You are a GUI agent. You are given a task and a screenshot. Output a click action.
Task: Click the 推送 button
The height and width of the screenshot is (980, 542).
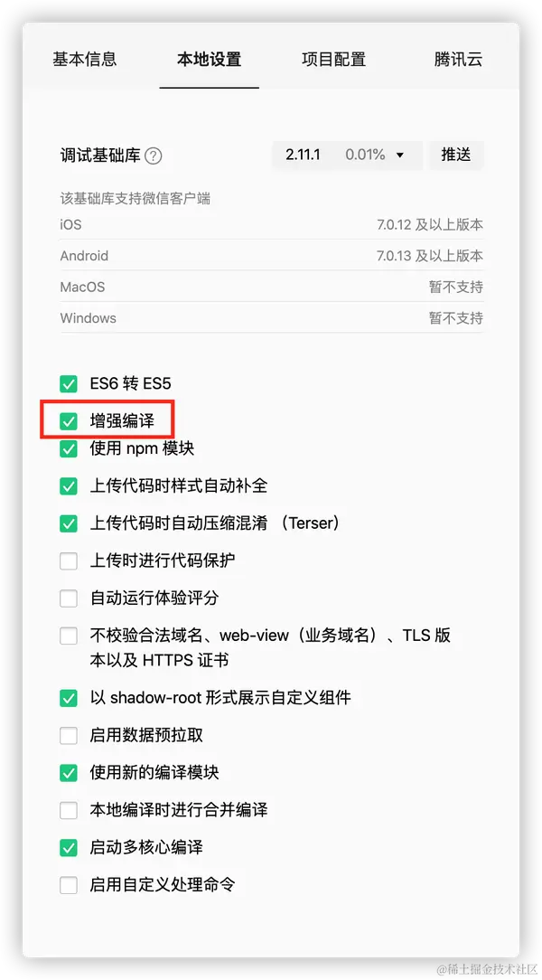(456, 155)
